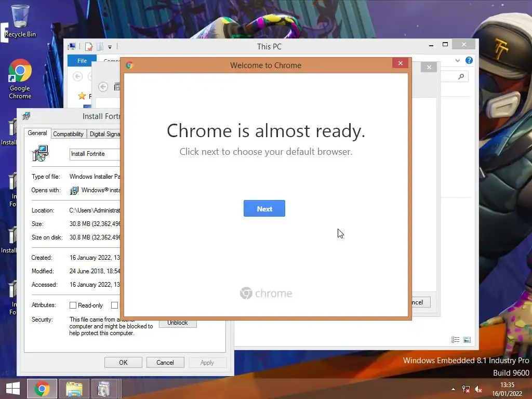
Task: Switch to large icons view in This PC
Action: tap(467, 340)
